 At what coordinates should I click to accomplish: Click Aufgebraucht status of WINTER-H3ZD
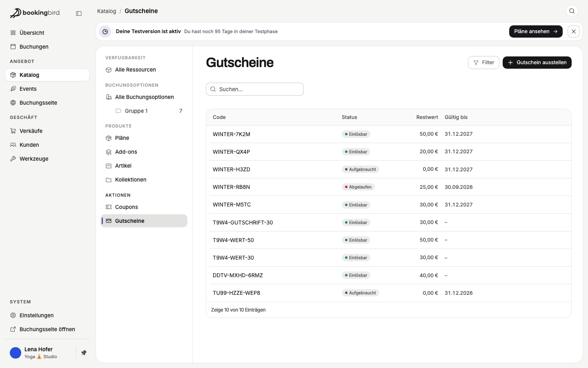click(361, 169)
